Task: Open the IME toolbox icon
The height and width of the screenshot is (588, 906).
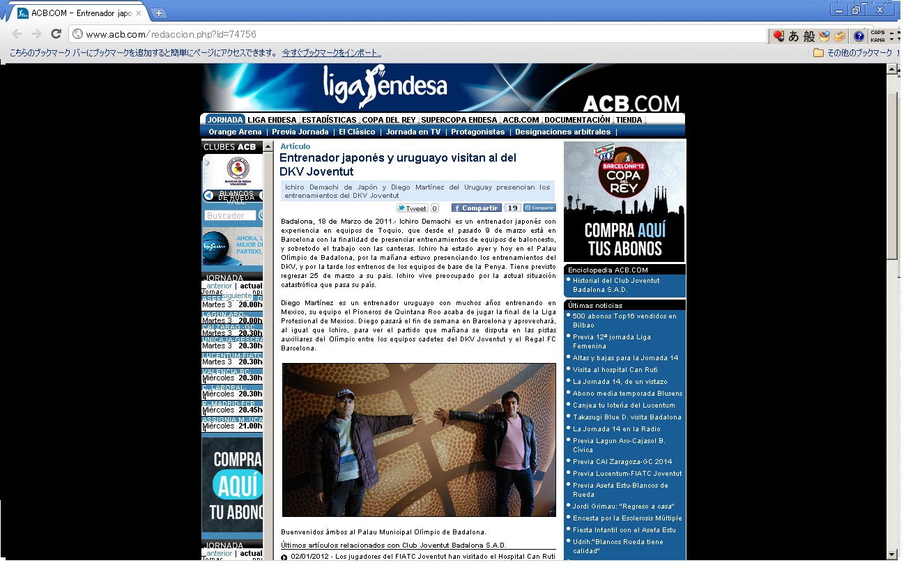Action: tap(839, 36)
